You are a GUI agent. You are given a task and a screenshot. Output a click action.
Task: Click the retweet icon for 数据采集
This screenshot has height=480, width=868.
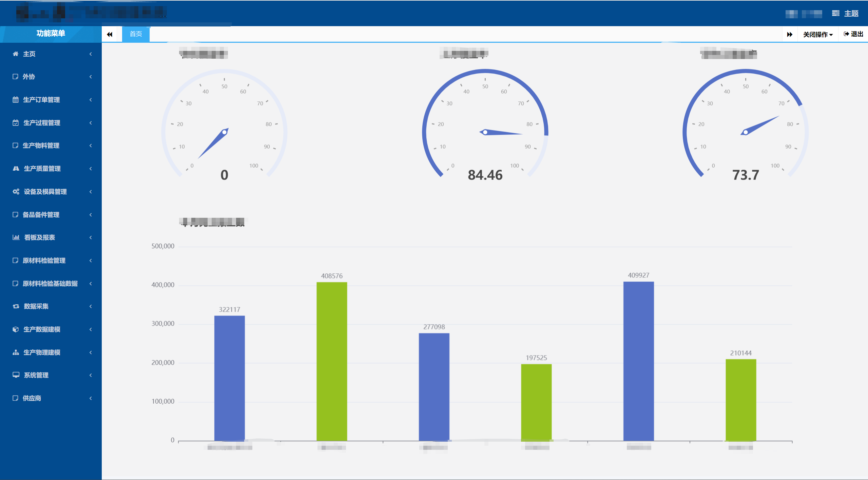(16, 306)
